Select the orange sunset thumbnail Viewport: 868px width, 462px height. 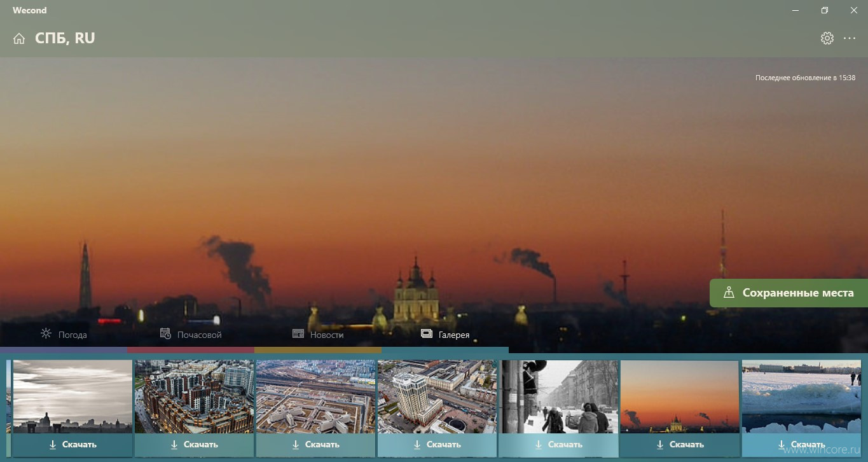tap(680, 396)
